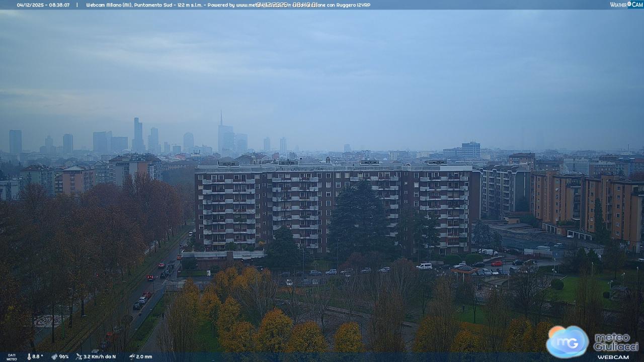The width and height of the screenshot is (644, 362).
Task: Click the 2.0 mm rainfall value
Action: tap(144, 356)
